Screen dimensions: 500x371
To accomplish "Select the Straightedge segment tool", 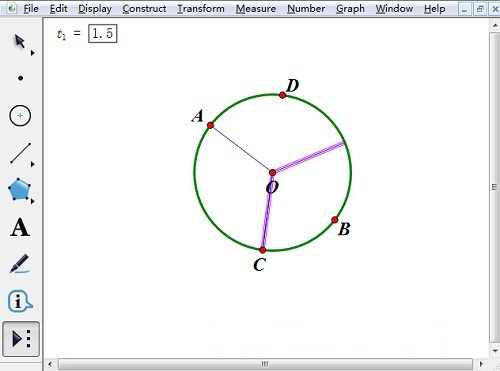I will [20, 153].
